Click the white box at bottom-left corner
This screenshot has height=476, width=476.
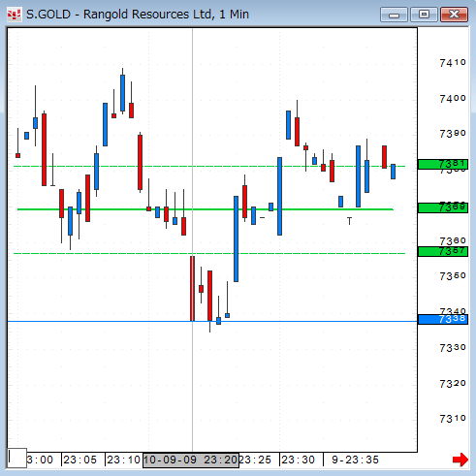click(17, 458)
